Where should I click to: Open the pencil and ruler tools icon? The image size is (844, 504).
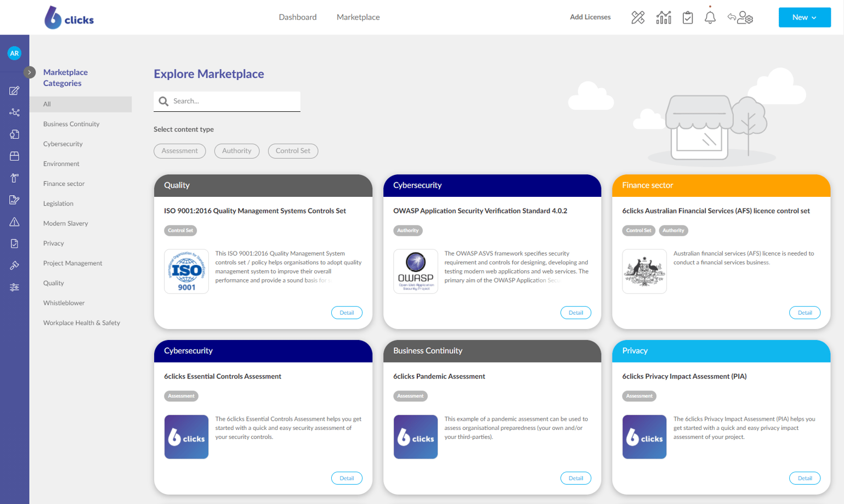coord(638,18)
